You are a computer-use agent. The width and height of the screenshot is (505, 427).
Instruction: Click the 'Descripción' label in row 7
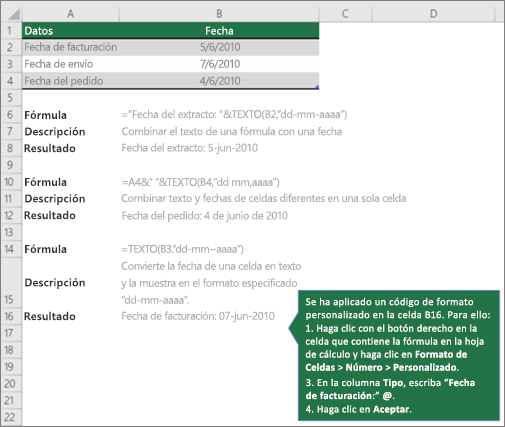point(55,132)
